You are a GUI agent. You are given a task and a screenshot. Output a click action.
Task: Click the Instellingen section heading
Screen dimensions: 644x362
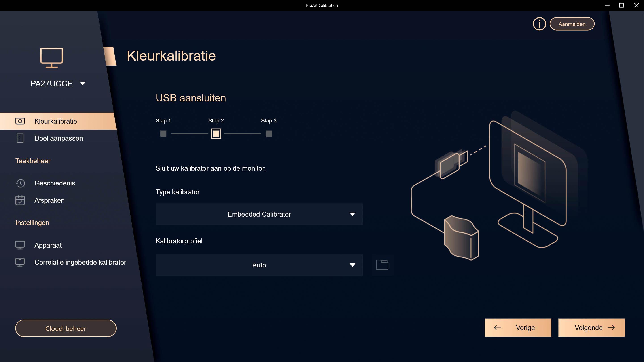32,223
